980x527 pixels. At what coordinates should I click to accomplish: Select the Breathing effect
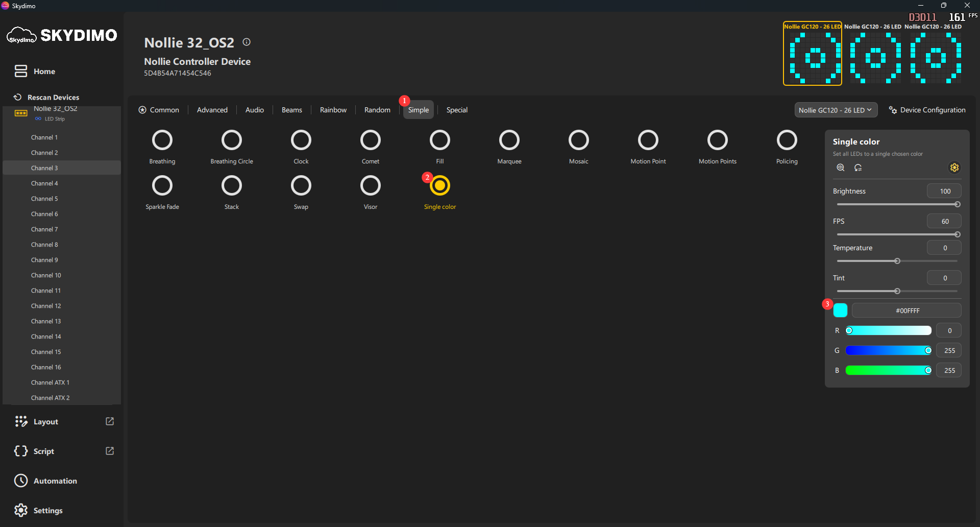tap(162, 147)
